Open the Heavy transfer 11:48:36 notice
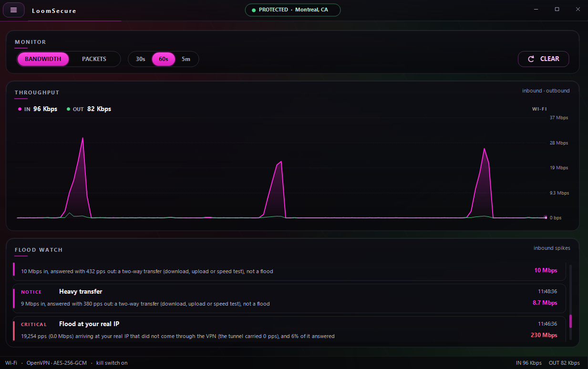588x369 pixels. 289,298
